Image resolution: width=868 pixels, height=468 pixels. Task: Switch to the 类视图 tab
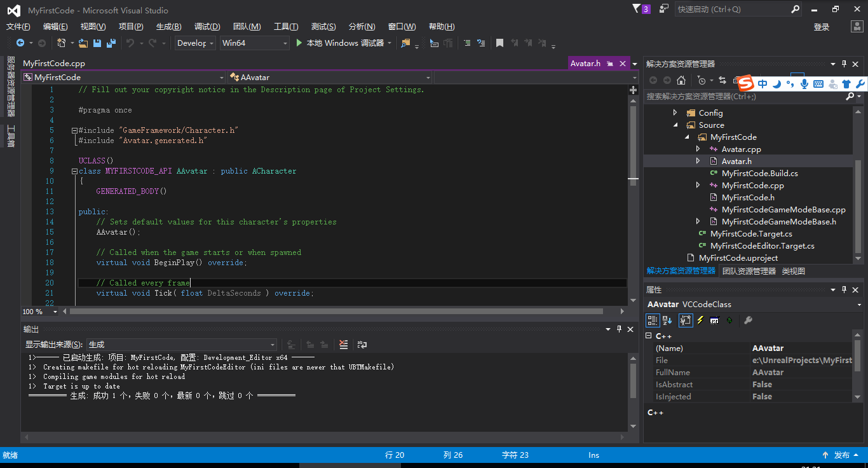point(793,271)
